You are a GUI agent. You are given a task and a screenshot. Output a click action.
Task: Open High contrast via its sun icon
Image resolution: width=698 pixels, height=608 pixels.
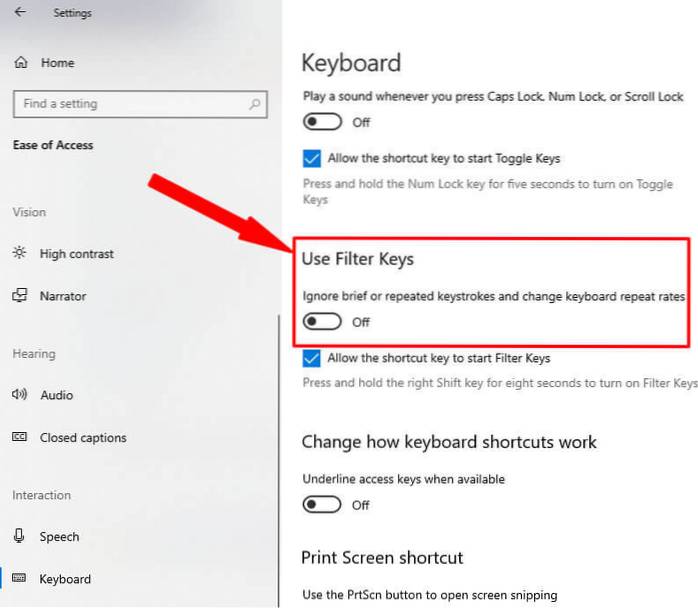20,253
